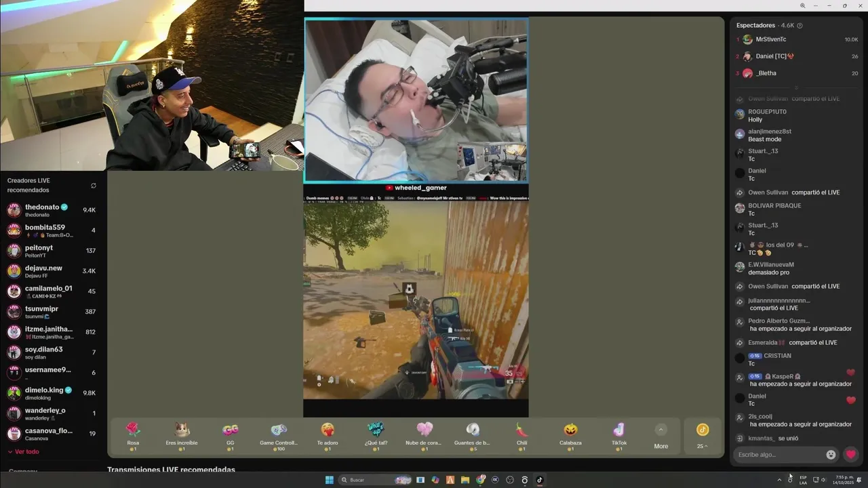Send the GG gift

(x=230, y=436)
